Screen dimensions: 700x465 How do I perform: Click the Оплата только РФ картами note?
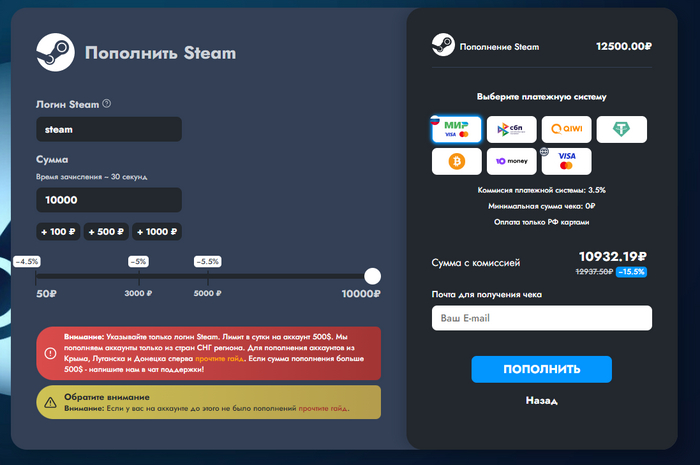point(542,222)
